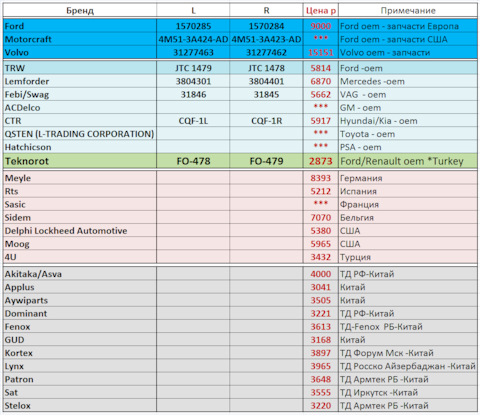Select the TRW brand cell
480x416 pixels.
click(x=80, y=68)
